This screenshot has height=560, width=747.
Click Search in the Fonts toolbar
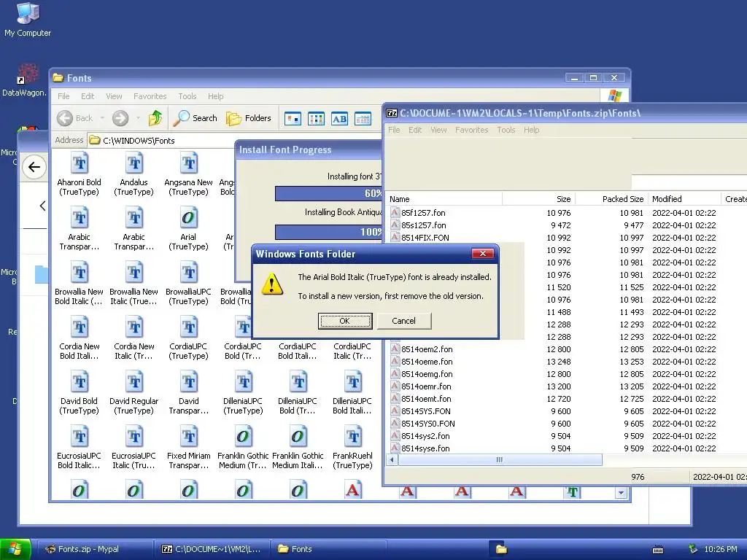point(196,118)
